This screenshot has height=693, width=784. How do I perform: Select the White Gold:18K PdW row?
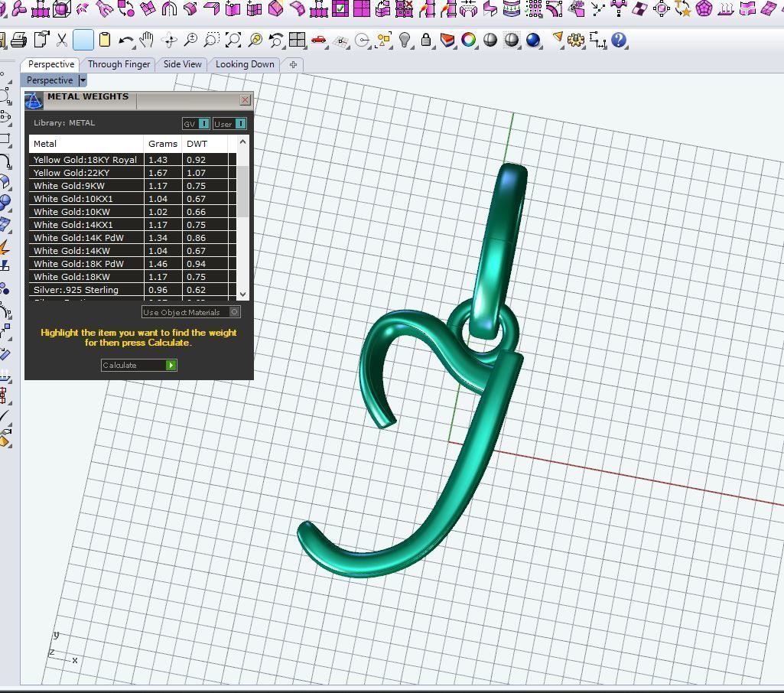[132, 263]
